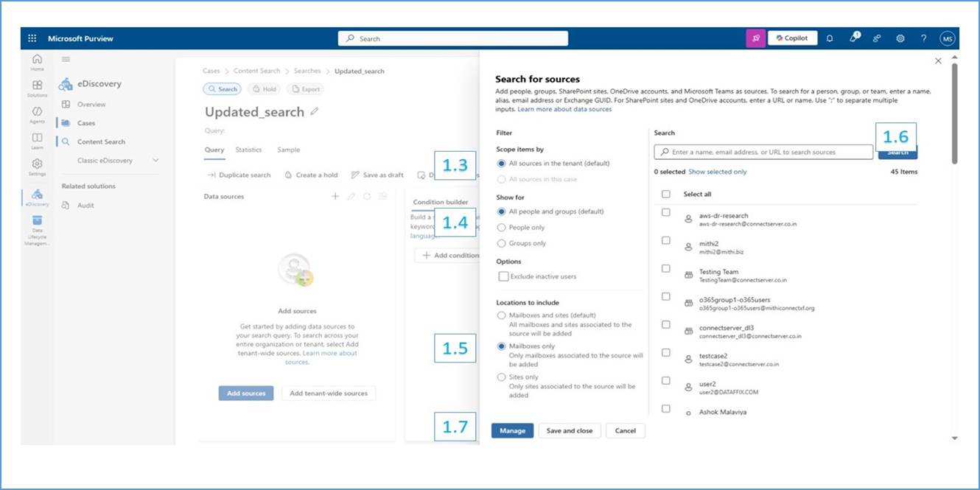Close the Search for sources panel
Screen dimensions: 980x490
click(x=938, y=61)
